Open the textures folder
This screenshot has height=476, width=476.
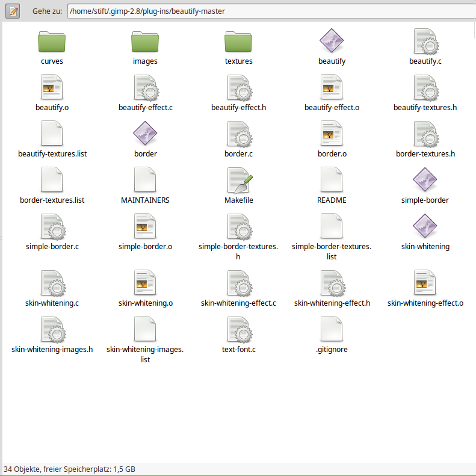[238, 43]
